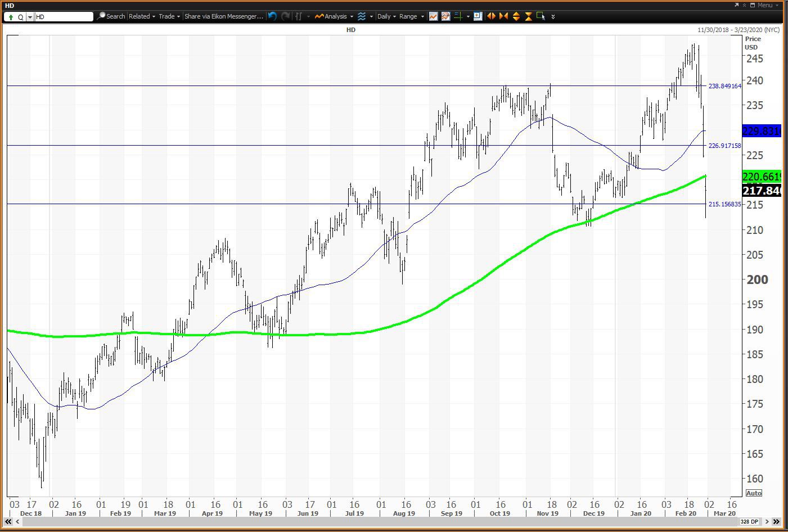
Task: Click the Undo arrow icon
Action: 273,16
